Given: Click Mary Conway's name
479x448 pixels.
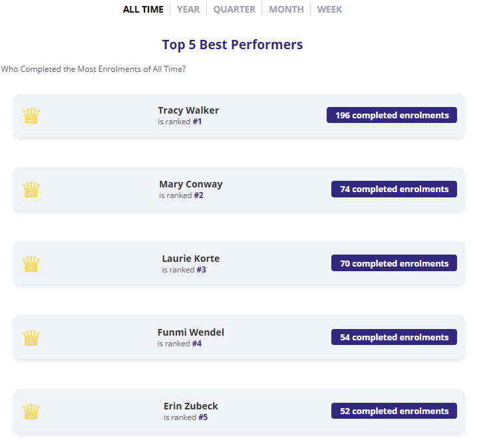Looking at the screenshot, I should pyautogui.click(x=191, y=184).
